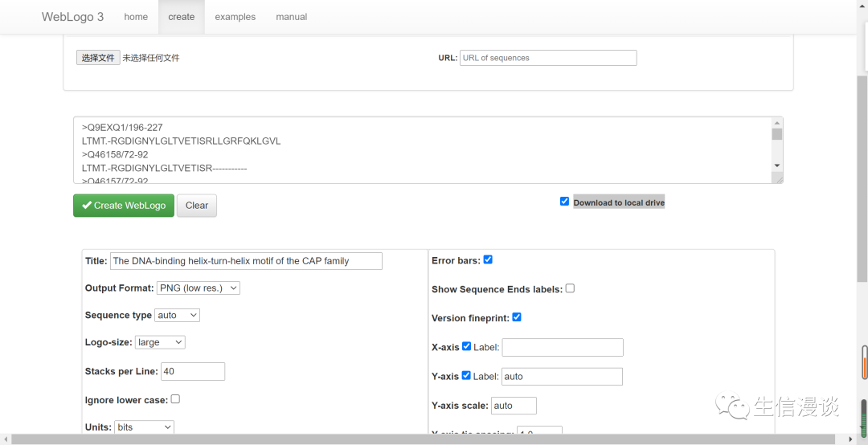868x445 pixels.
Task: Click the choose file button
Action: tap(98, 58)
